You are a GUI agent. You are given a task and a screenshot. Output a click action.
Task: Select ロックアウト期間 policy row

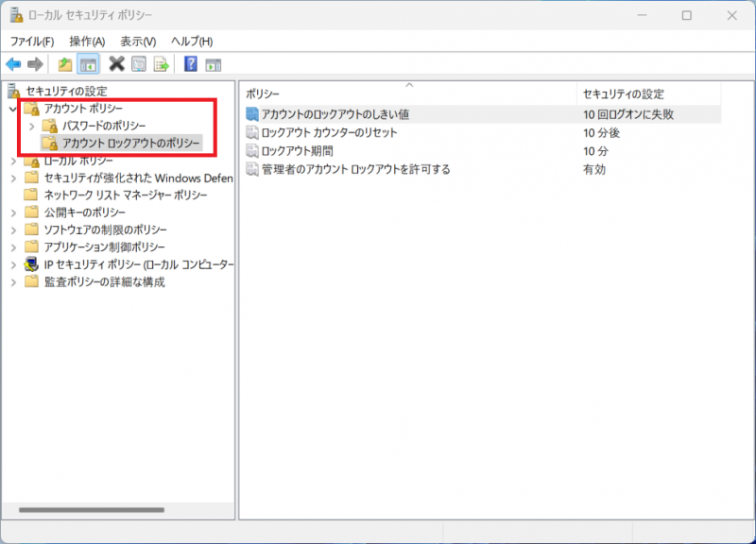(483, 151)
